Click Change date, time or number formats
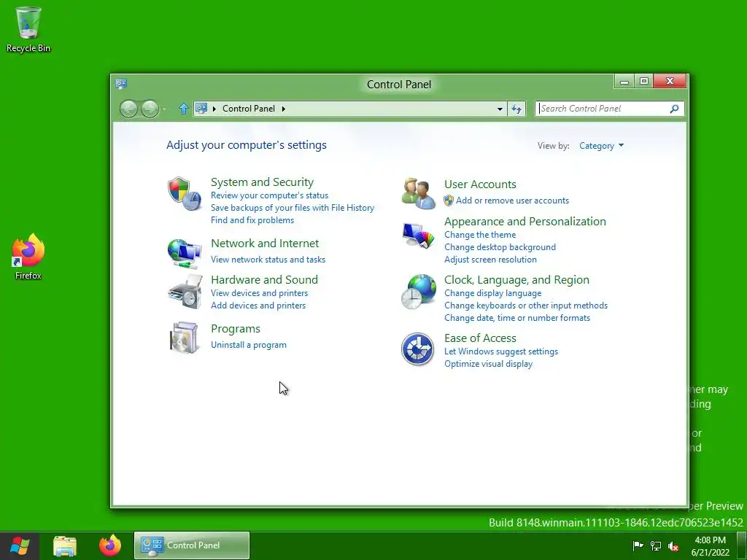This screenshot has width=747, height=560. point(517,318)
